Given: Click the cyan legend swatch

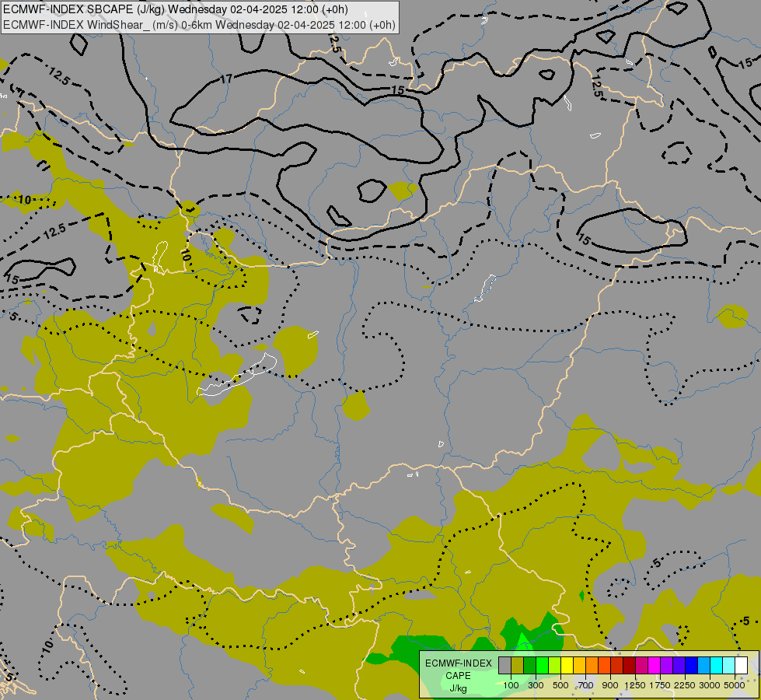Looking at the screenshot, I should click(x=717, y=666).
